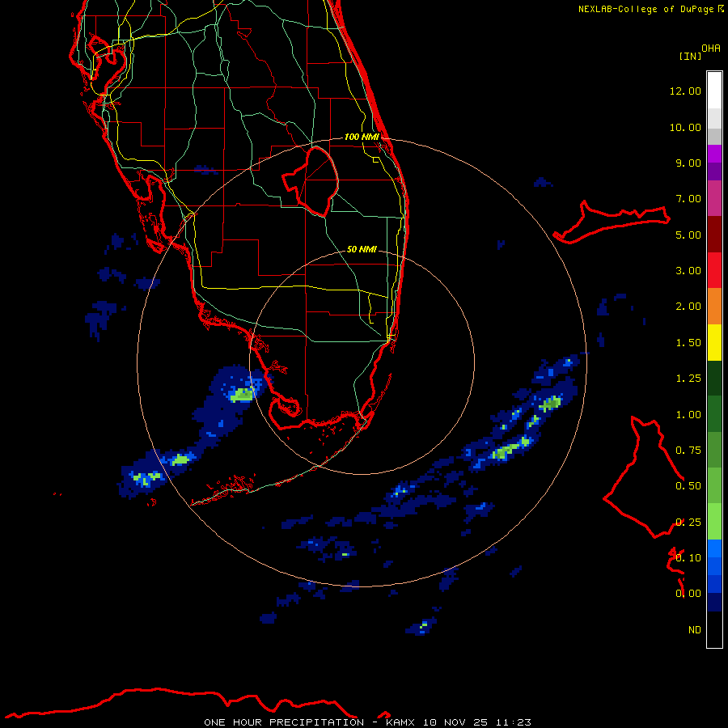Click the 1.25 legend value

pos(688,379)
